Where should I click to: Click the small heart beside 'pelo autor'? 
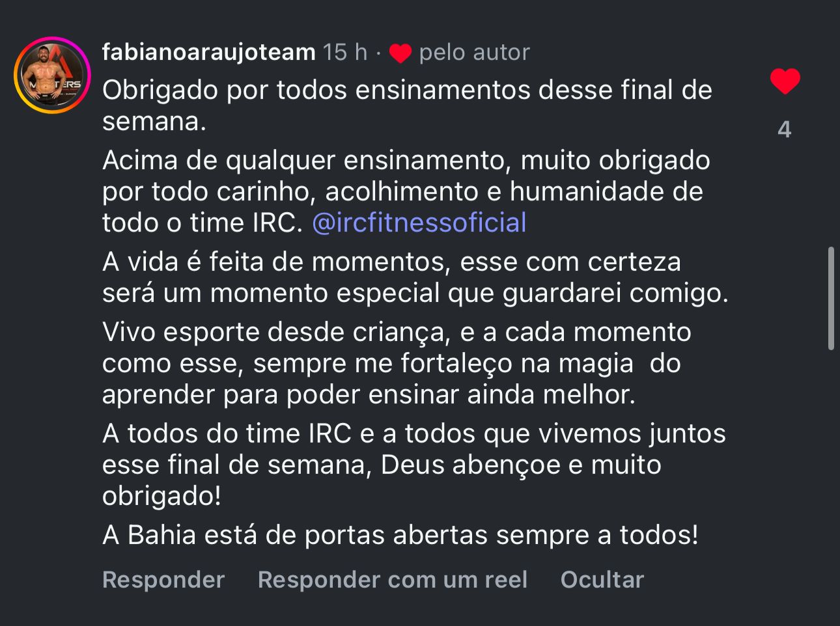pyautogui.click(x=400, y=53)
